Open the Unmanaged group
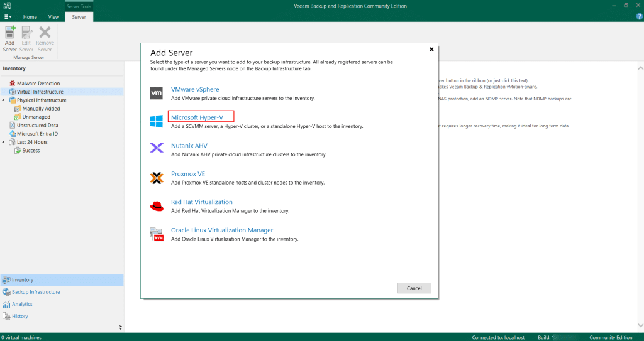This screenshot has width=644, height=341. tap(36, 117)
